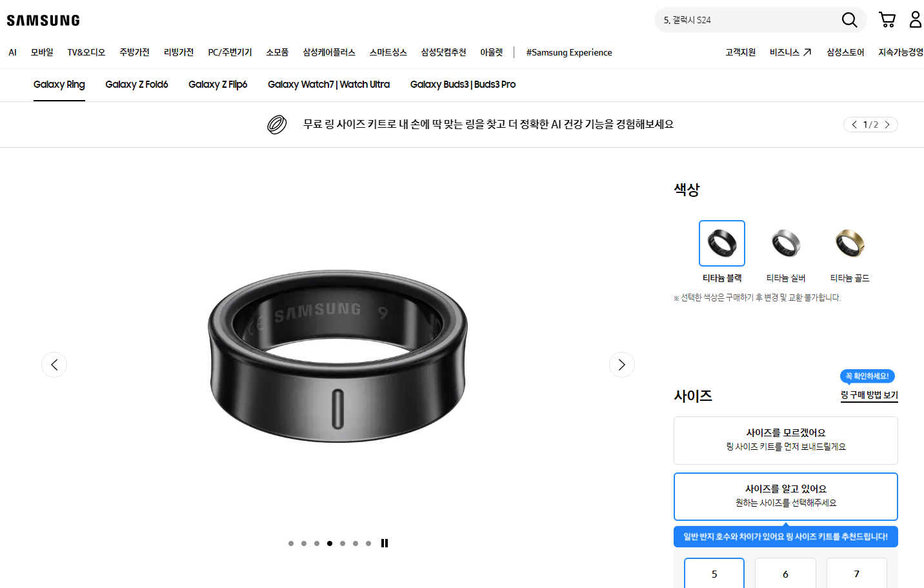Select the sixth carousel dot
Image resolution: width=924 pixels, height=588 pixels.
pyautogui.click(x=356, y=543)
